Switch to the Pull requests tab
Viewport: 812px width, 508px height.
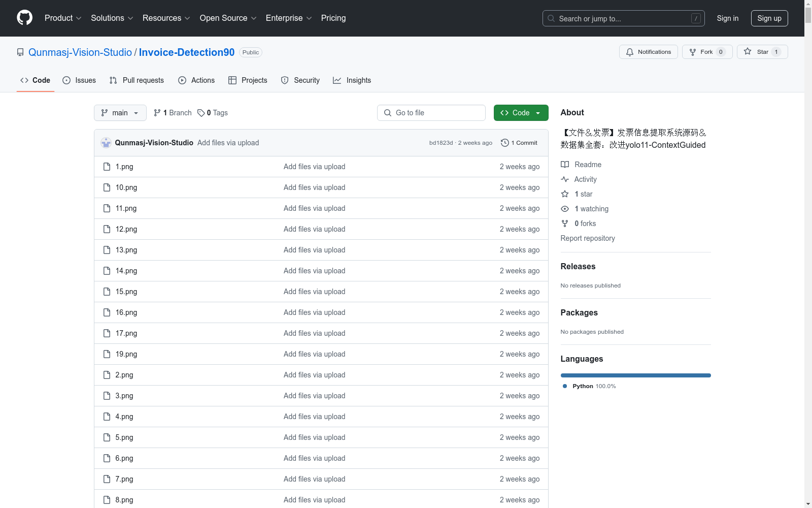(137, 80)
